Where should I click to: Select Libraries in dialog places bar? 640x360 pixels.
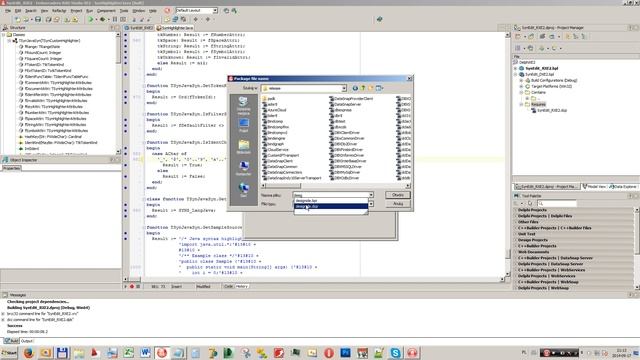click(244, 147)
